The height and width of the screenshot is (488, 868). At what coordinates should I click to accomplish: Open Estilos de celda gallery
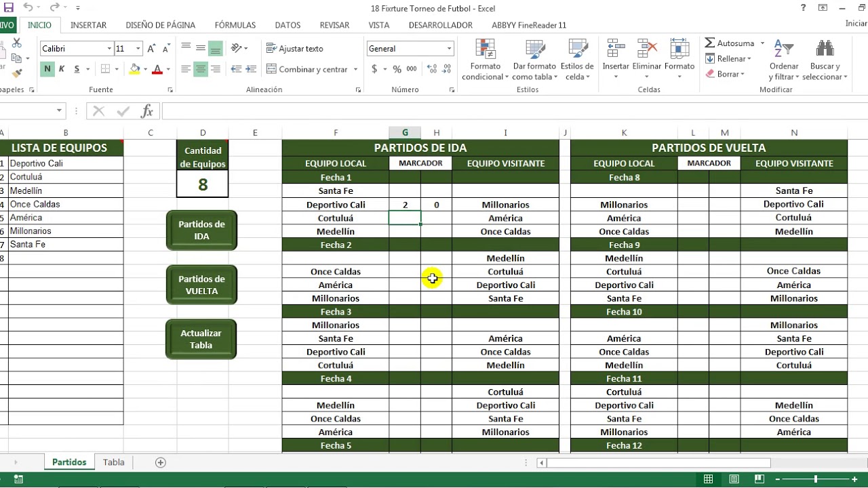pos(577,60)
